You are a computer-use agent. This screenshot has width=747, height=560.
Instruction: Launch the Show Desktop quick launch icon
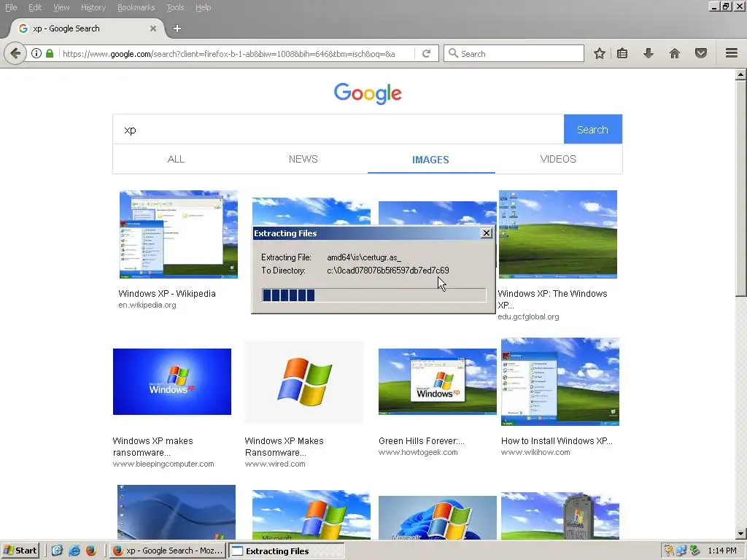click(57, 551)
